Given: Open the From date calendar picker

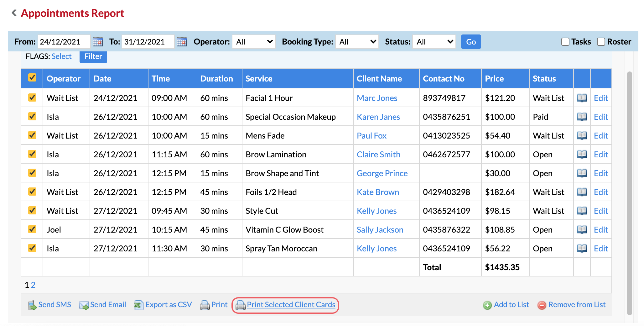Looking at the screenshot, I should 98,42.
